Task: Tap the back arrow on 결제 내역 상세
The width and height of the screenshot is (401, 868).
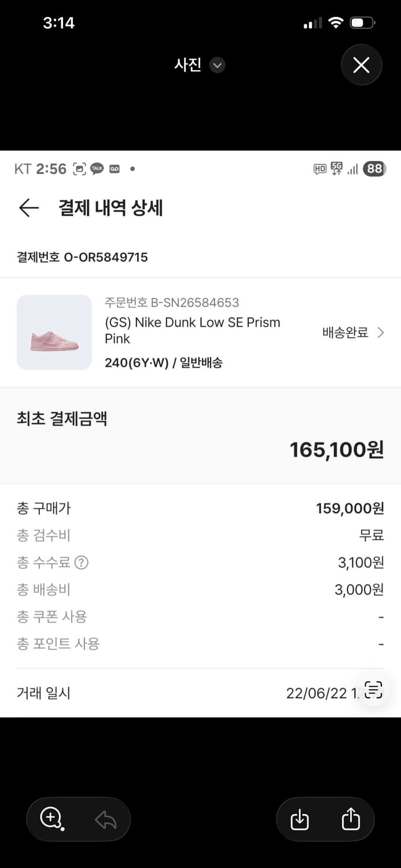Action: tap(28, 208)
